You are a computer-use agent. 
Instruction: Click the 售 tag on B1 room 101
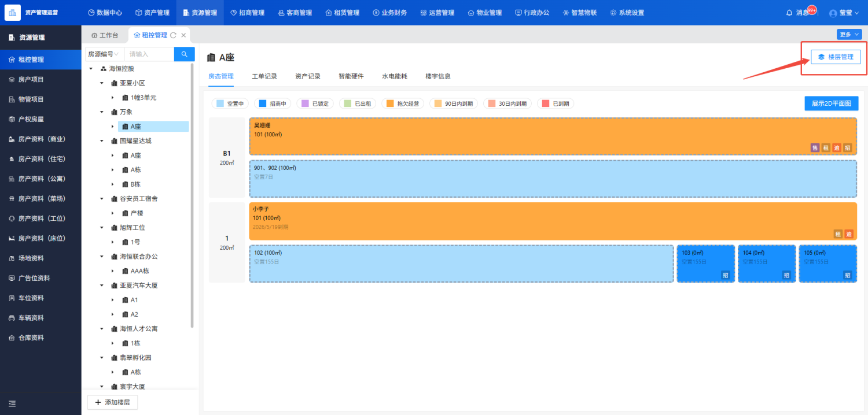click(x=815, y=147)
